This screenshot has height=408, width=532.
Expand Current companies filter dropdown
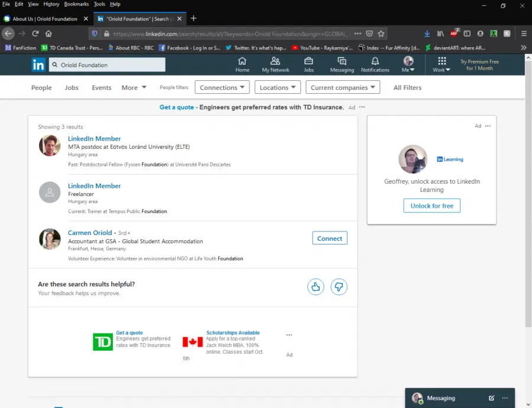pyautogui.click(x=343, y=87)
